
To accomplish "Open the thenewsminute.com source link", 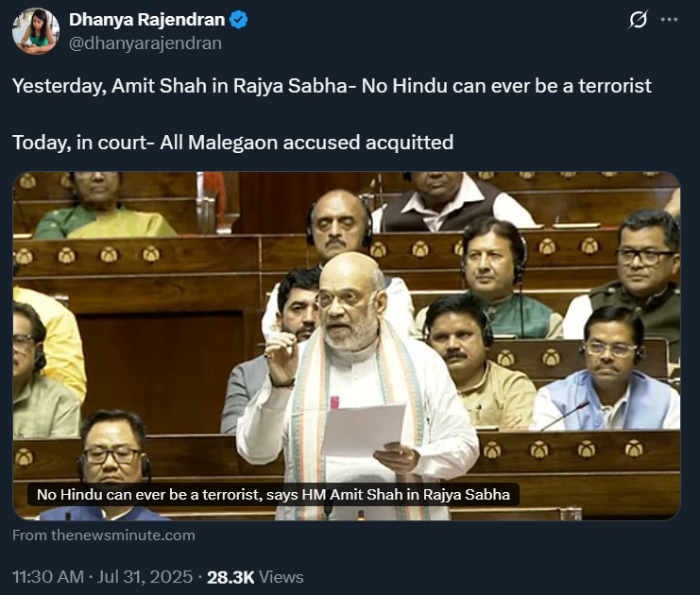I will [x=104, y=535].
